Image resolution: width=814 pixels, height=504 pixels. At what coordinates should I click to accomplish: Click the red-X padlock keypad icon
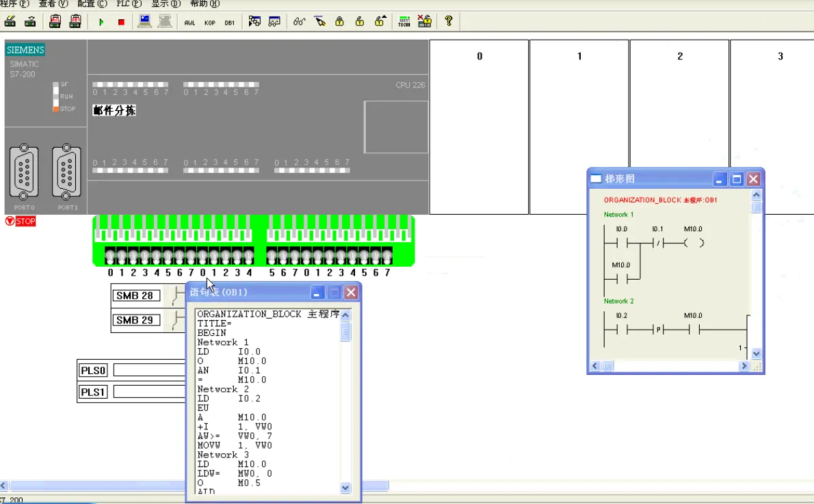coord(425,21)
